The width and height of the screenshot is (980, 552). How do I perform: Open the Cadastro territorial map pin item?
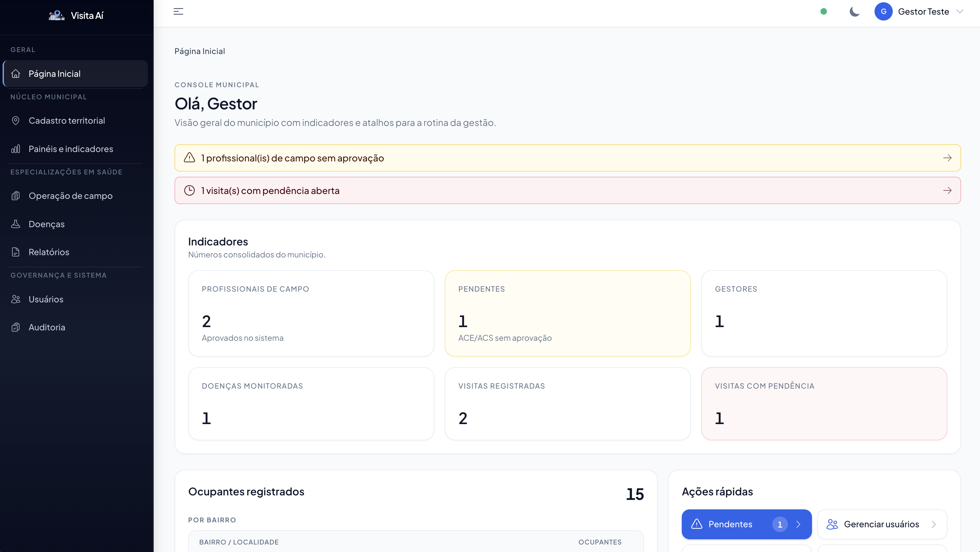pos(66,121)
